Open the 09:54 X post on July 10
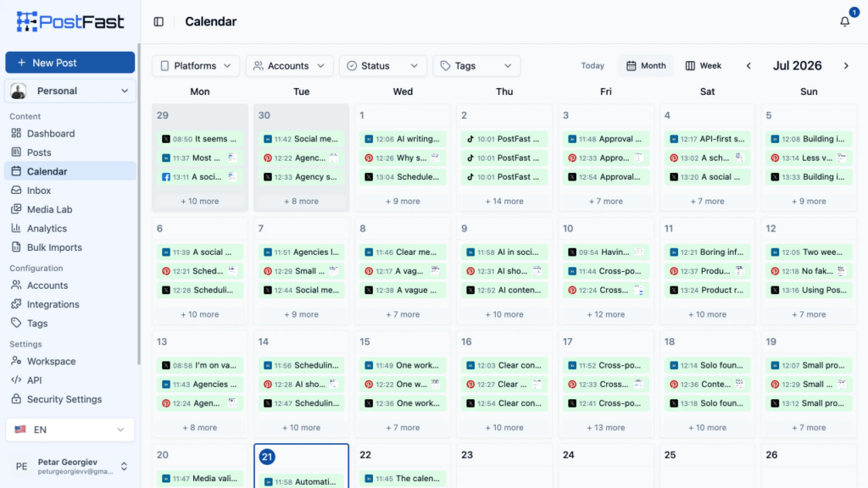The width and height of the screenshot is (868, 488). coord(605,252)
